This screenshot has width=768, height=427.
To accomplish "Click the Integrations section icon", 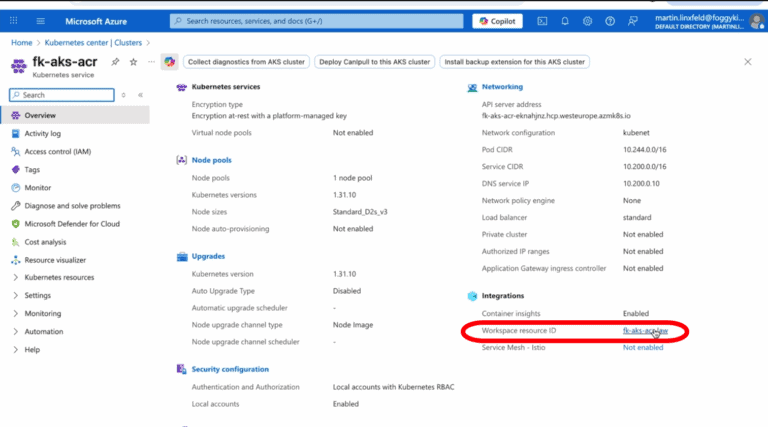I will (472, 296).
